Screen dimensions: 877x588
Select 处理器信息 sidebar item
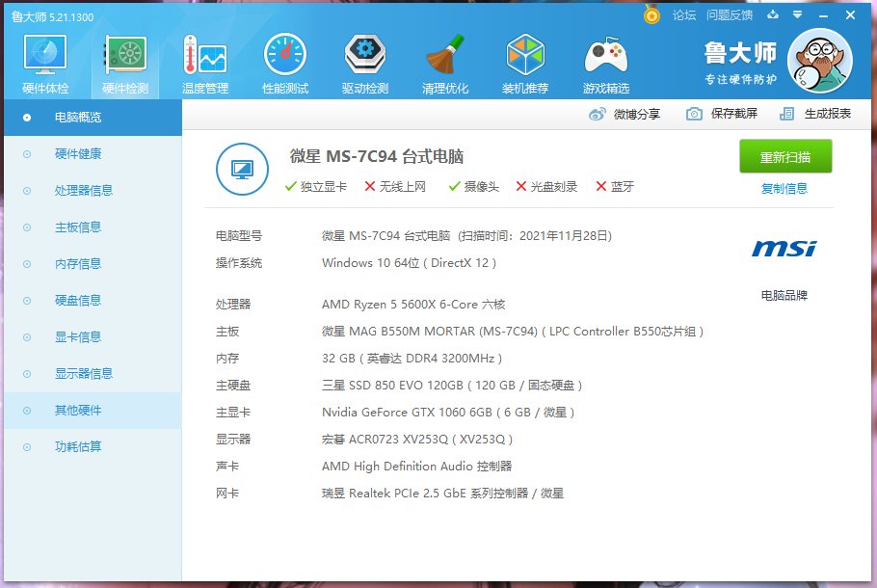click(93, 191)
